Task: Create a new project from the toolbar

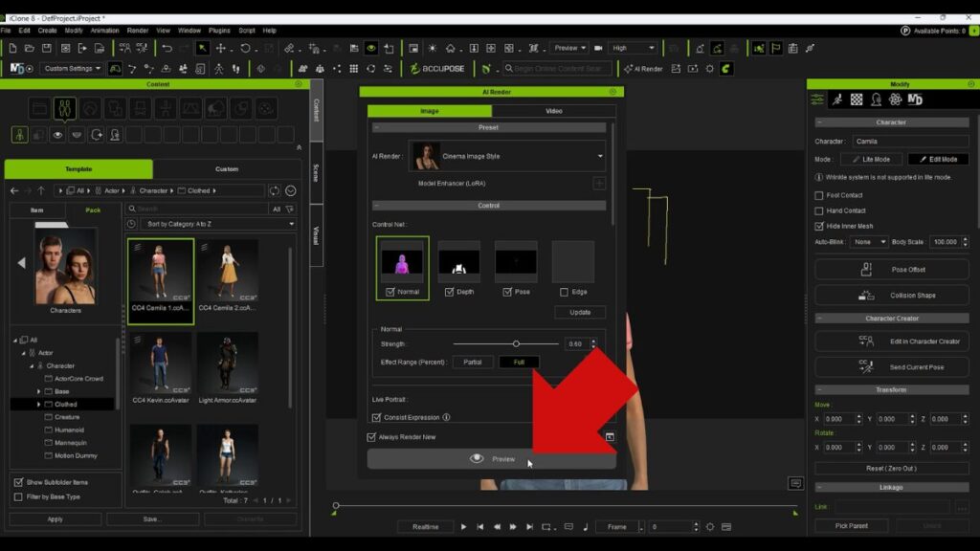Action: click(12, 48)
